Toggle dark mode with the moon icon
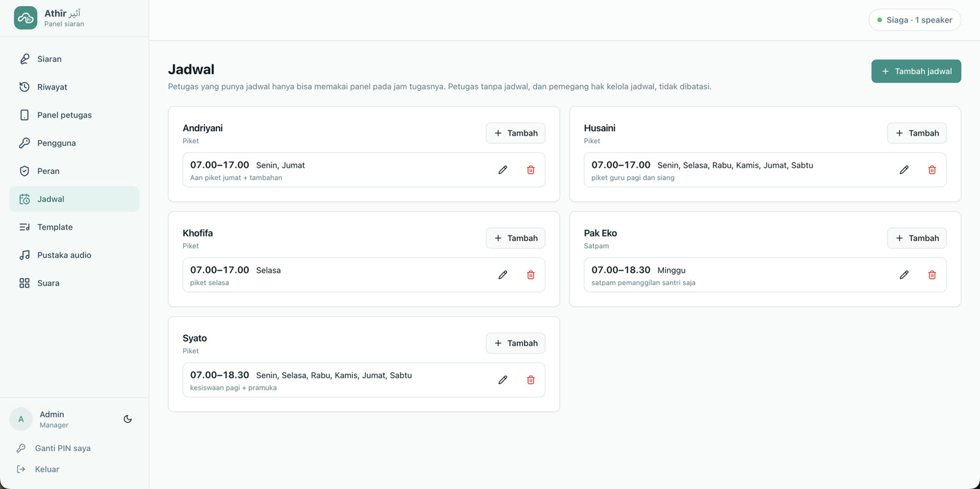Screen dimensions: 980x489 pos(127,419)
